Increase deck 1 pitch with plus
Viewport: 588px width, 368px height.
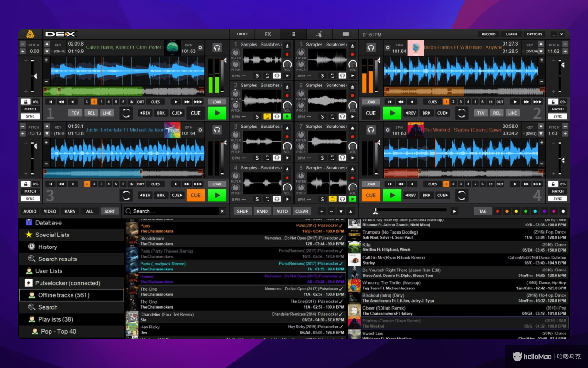[23, 52]
